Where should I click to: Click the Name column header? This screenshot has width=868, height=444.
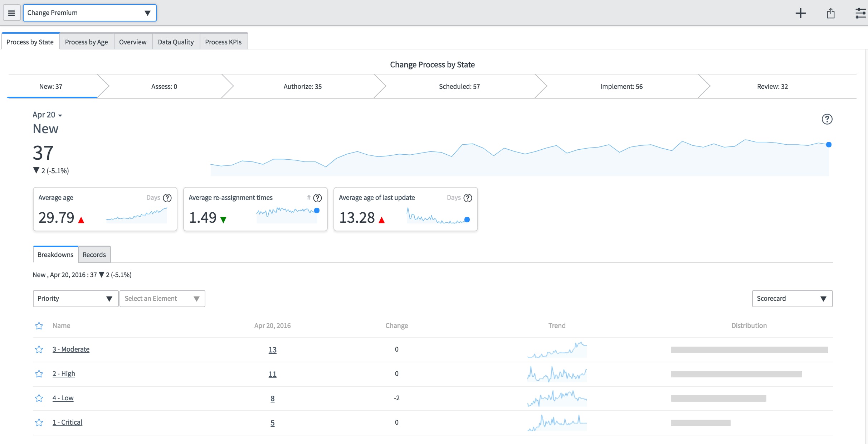[62, 325]
